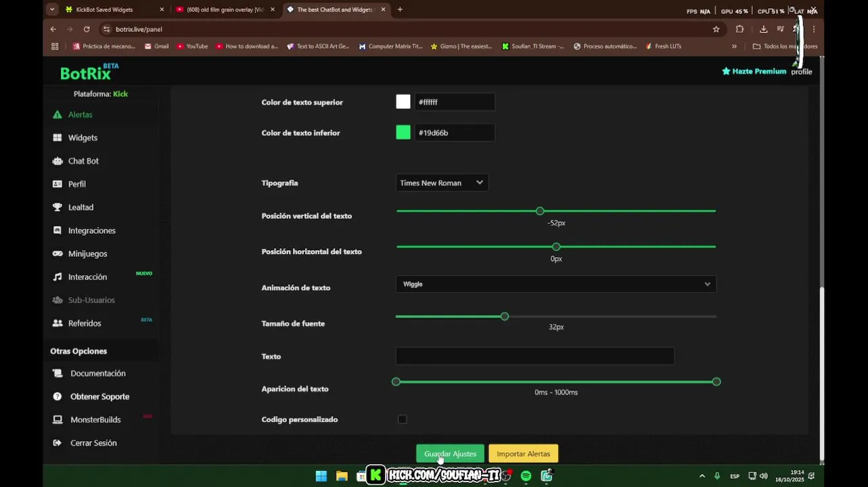
Task: Click the Hazte Premium star link
Action: (x=754, y=71)
